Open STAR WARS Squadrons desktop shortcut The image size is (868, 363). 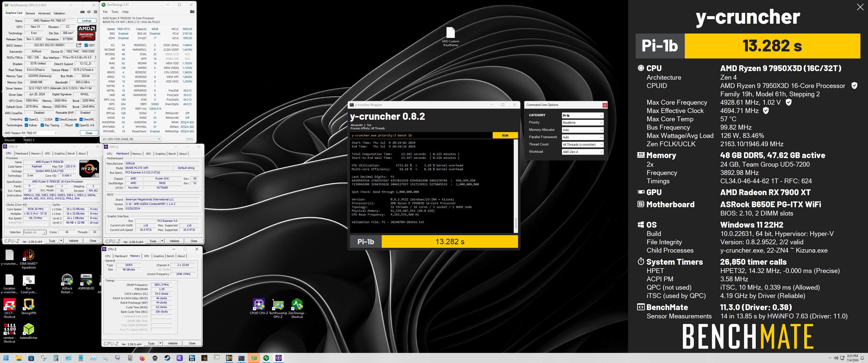29,259
